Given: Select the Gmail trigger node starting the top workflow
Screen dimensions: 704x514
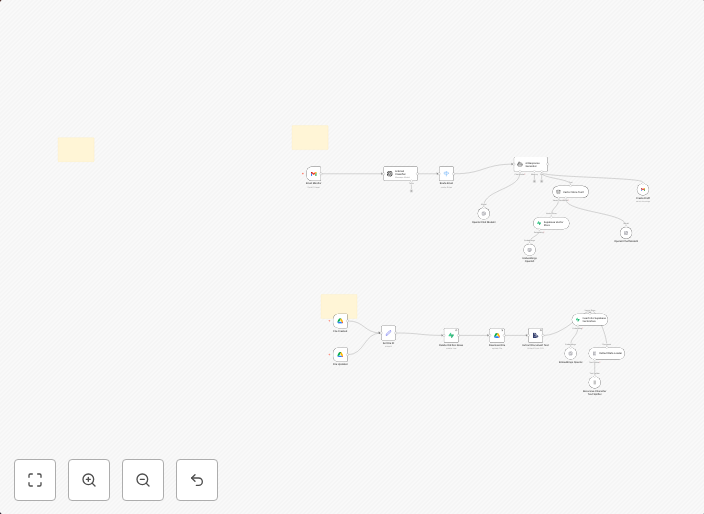Looking at the screenshot, I should point(314,174).
